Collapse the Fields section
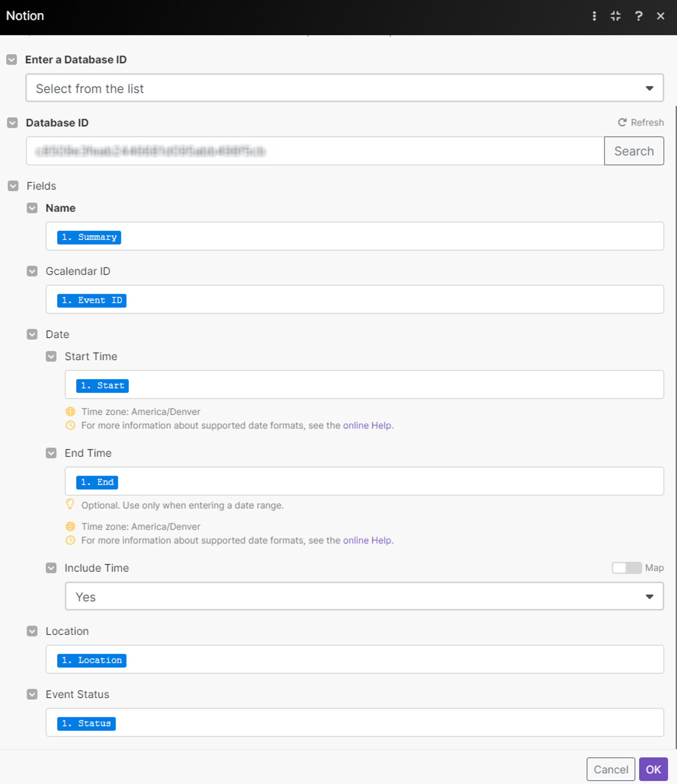The width and height of the screenshot is (677, 784). tap(13, 186)
